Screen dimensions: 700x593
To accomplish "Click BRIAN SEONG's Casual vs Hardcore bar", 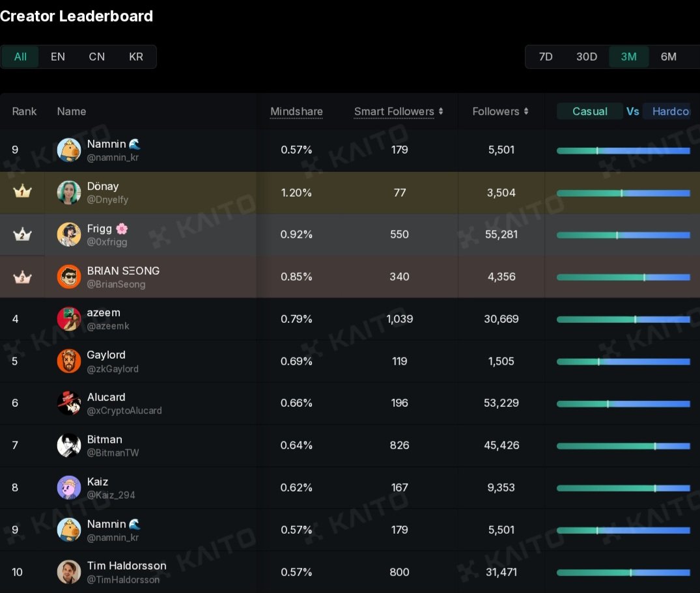I will 623,277.
